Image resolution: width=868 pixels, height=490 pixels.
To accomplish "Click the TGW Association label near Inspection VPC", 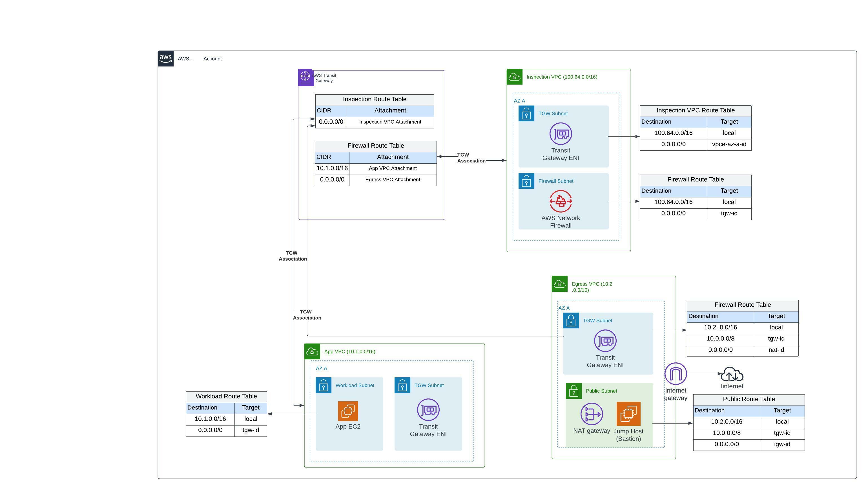I will (x=471, y=158).
